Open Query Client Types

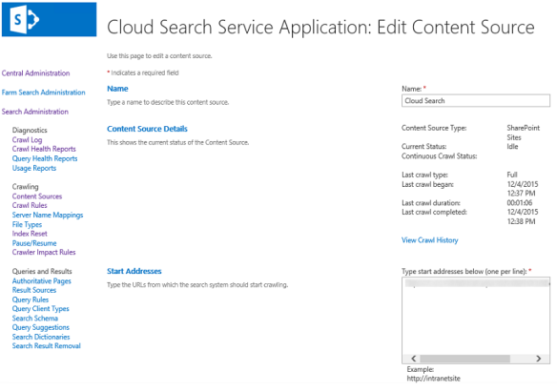click(40, 309)
